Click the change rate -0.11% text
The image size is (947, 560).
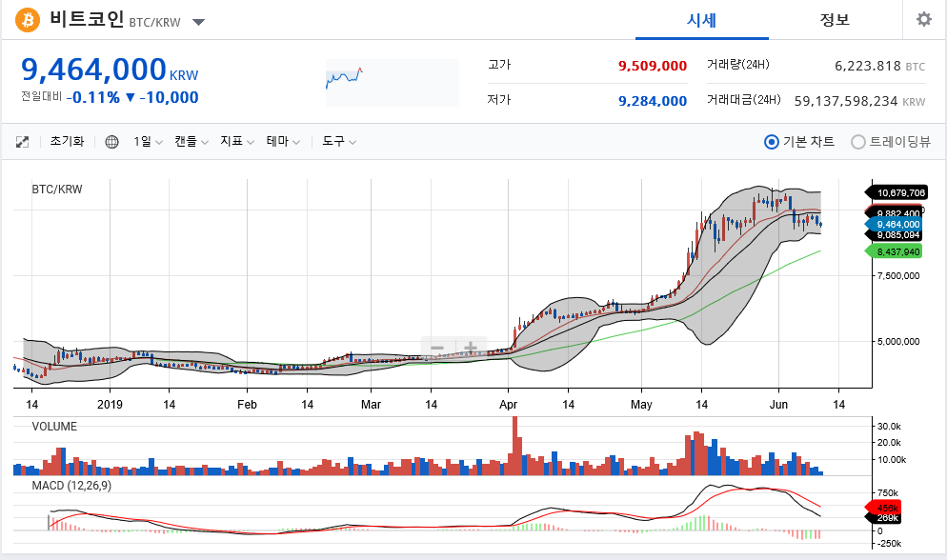tap(93, 98)
